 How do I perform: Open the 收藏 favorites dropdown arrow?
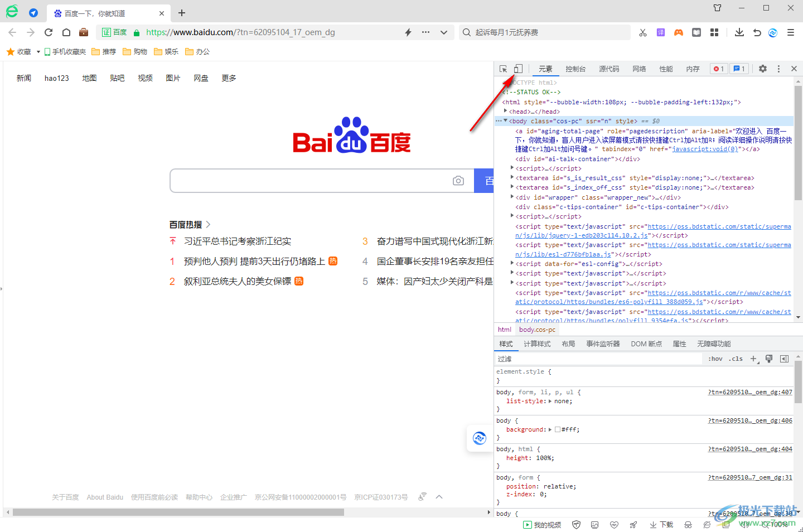pyautogui.click(x=38, y=52)
